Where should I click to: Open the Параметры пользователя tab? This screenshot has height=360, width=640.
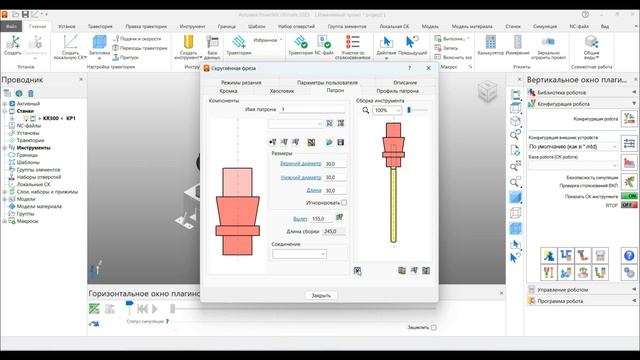(327, 82)
